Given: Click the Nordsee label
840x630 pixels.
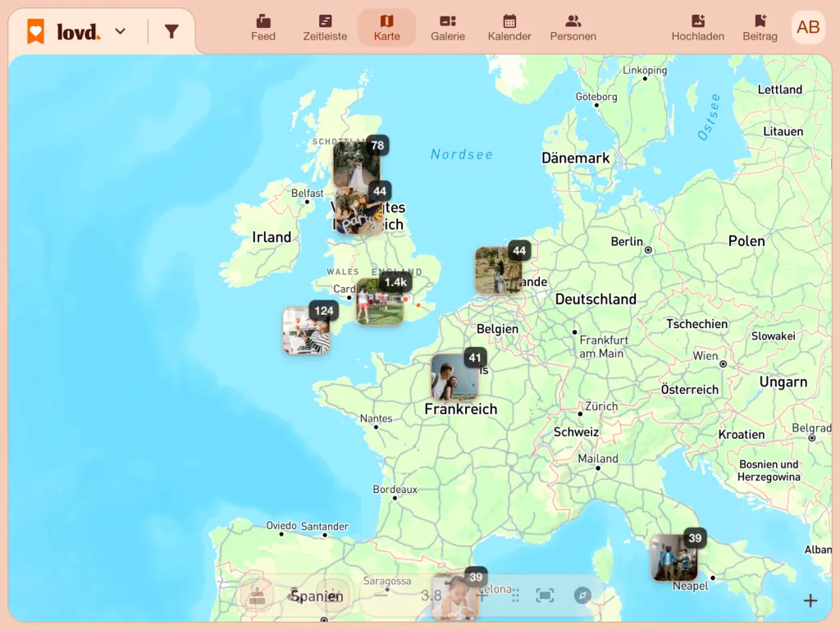Looking at the screenshot, I should point(462,155).
